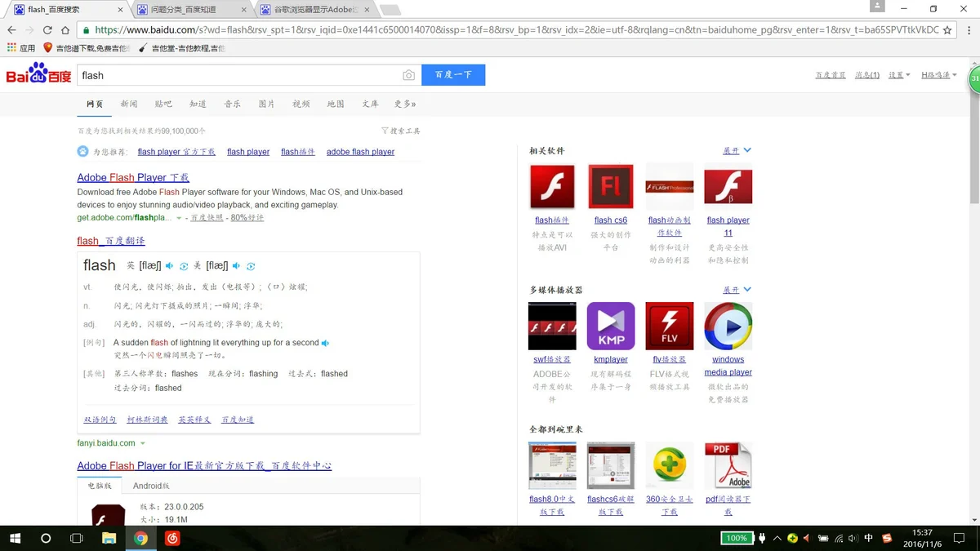
Task: Open 百度首页 header link
Action: (x=830, y=75)
